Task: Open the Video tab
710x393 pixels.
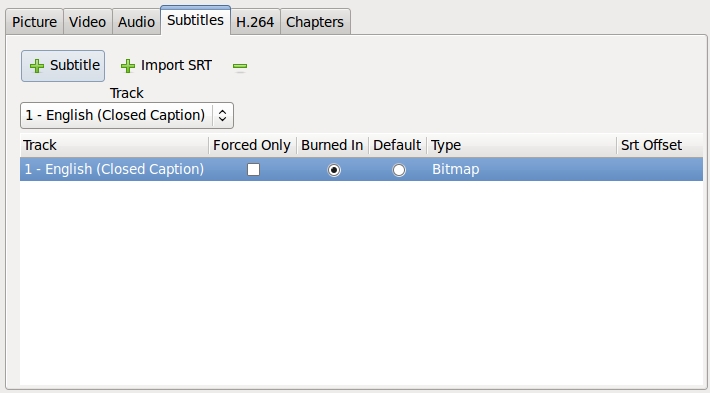Action: tap(87, 22)
